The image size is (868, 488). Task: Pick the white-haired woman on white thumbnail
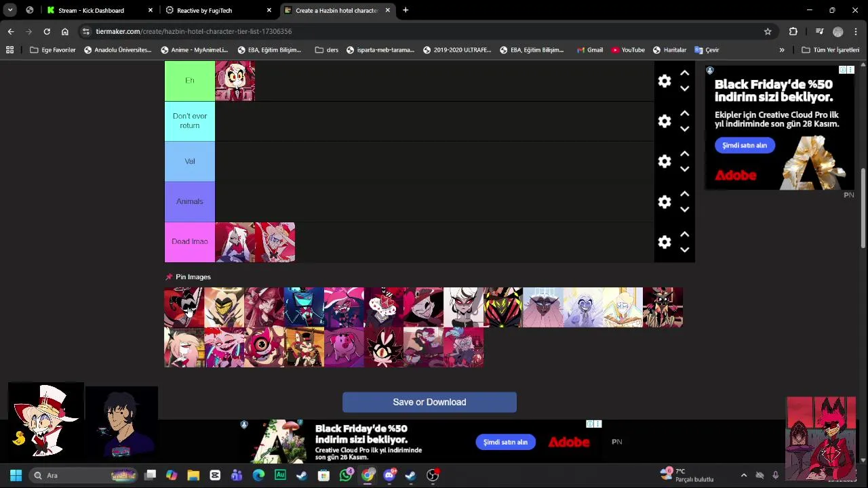463,307
